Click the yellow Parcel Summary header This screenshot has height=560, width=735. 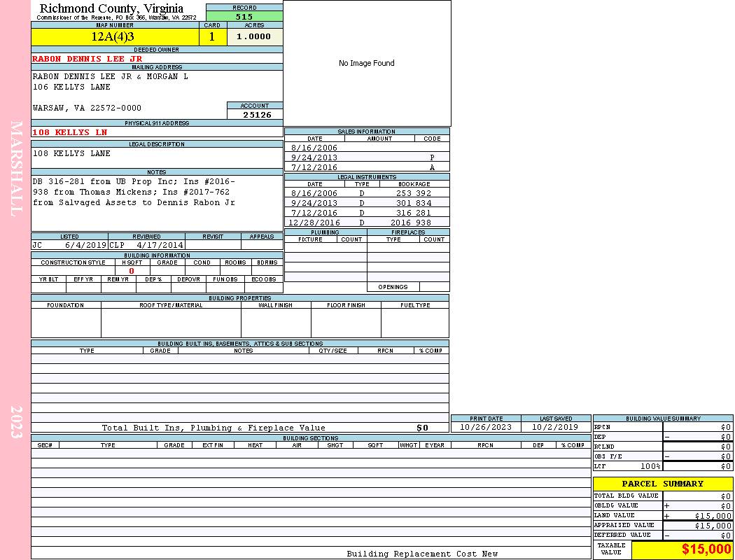point(662,484)
